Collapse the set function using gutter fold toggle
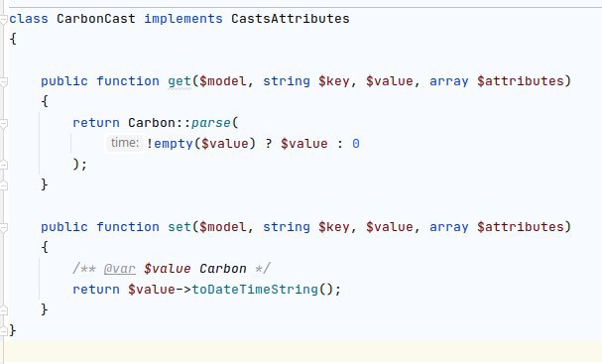Screen dimensions: 602x364 [3, 228]
